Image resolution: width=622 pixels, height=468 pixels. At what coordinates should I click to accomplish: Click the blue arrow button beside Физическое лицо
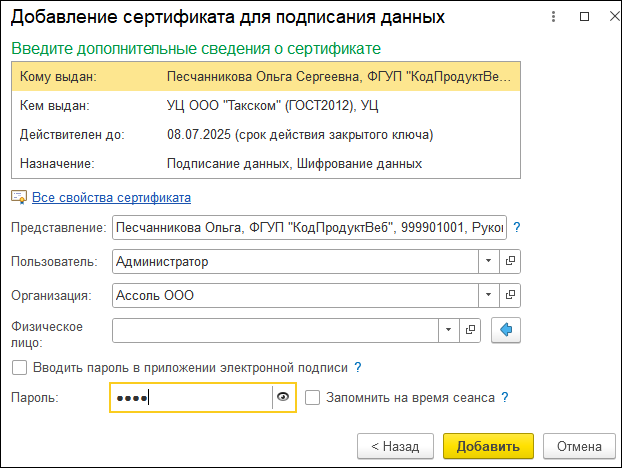click(505, 330)
